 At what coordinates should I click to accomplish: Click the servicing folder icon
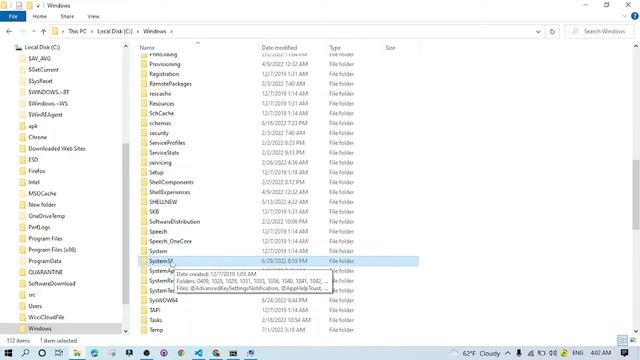tap(144, 162)
